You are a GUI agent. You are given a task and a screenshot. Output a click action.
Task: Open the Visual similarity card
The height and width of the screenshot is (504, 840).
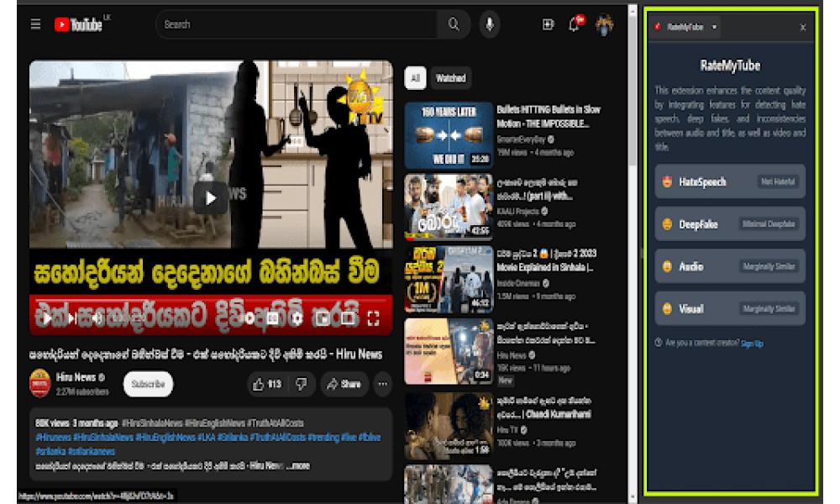click(730, 308)
